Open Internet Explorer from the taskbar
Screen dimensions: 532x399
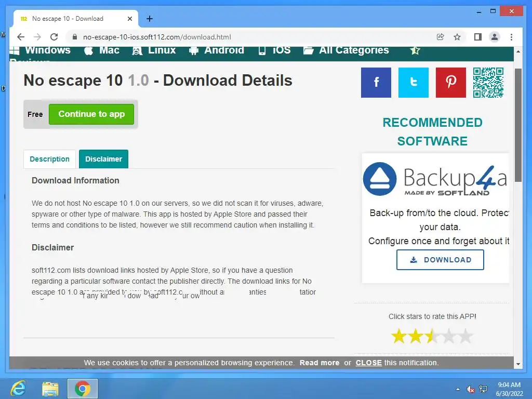click(x=18, y=389)
